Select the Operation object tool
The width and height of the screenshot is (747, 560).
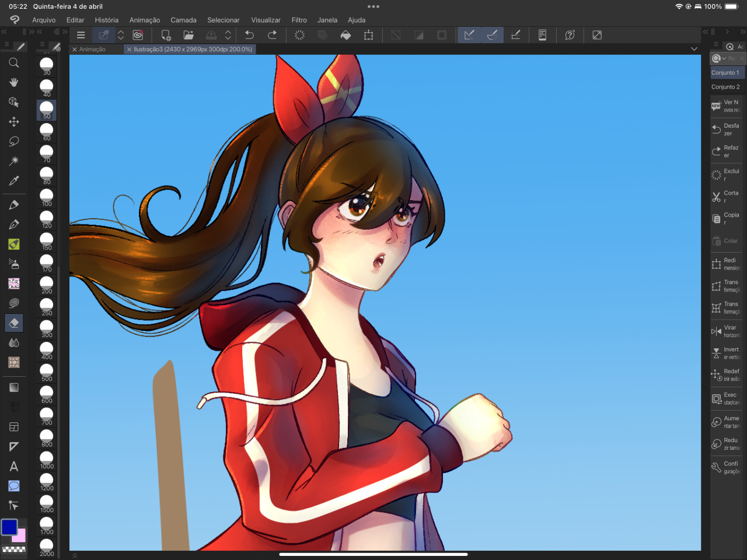point(14,102)
